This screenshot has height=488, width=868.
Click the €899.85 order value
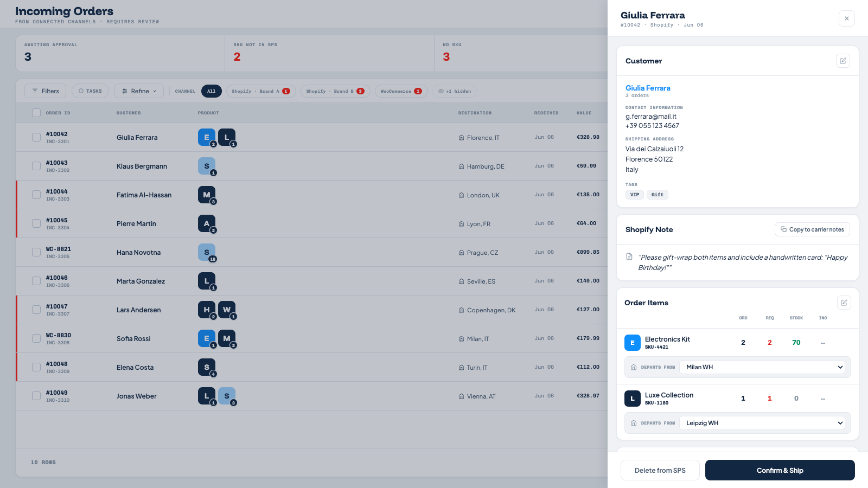tap(588, 252)
